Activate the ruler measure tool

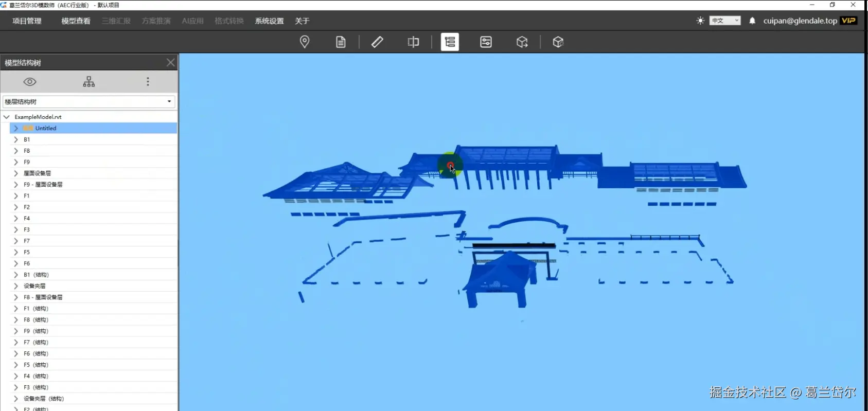377,42
